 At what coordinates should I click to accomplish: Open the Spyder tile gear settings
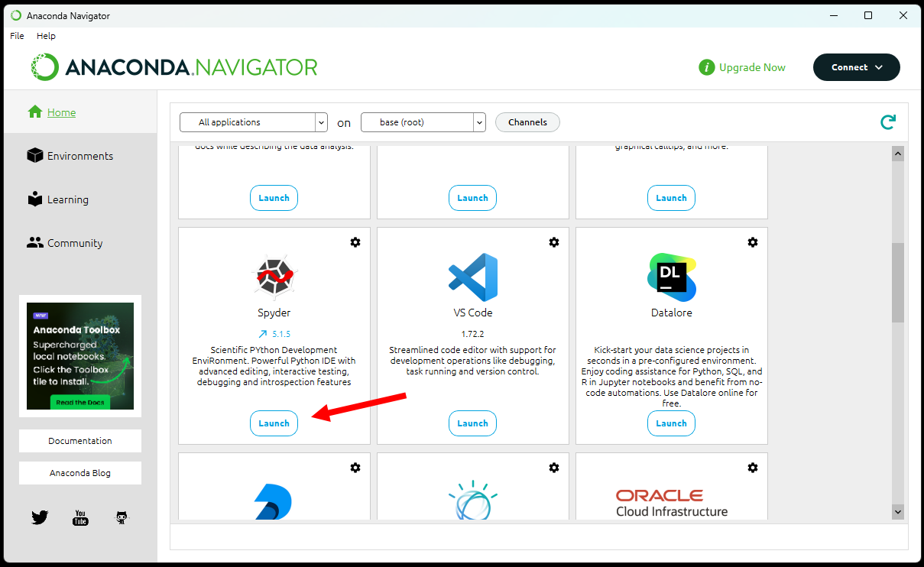[x=355, y=242]
